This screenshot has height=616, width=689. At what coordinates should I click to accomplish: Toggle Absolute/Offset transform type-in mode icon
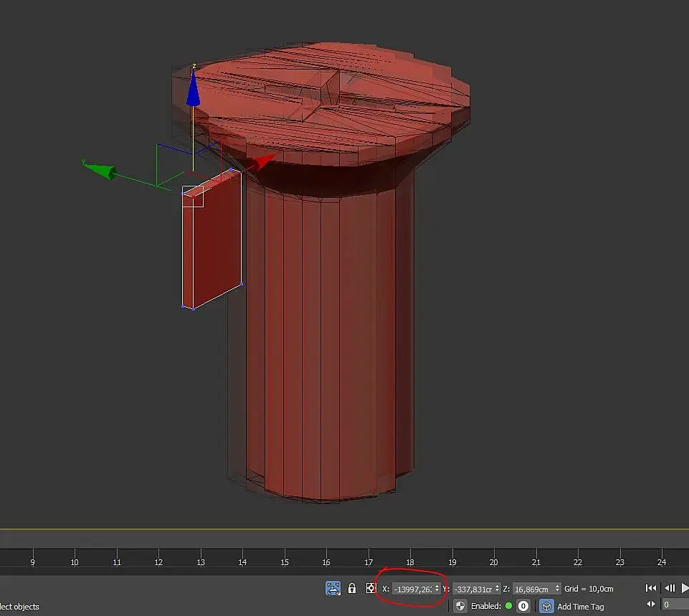tap(371, 588)
